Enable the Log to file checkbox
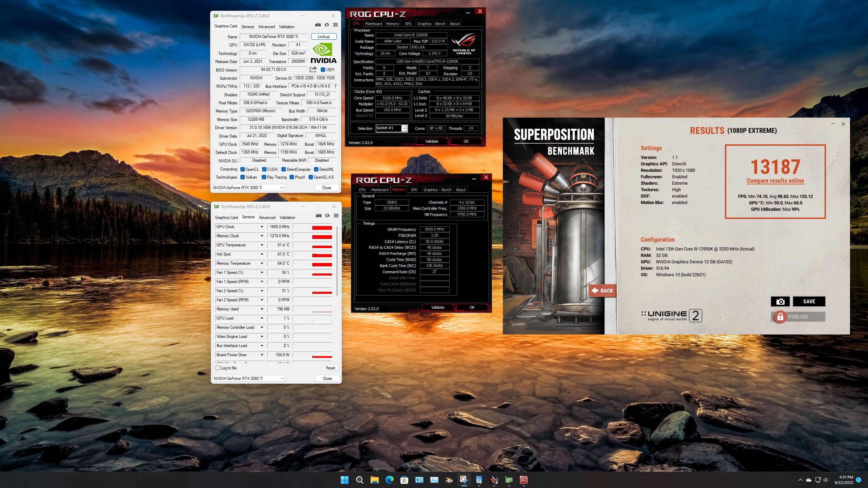 tap(218, 368)
